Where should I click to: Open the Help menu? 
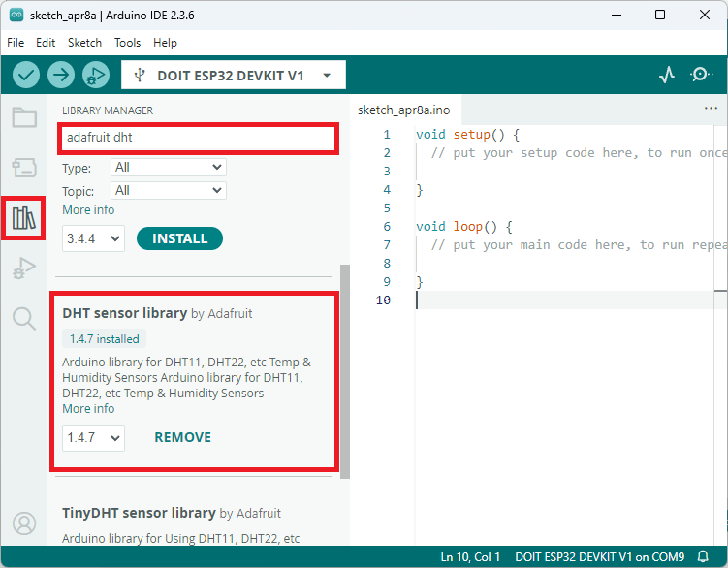(165, 43)
